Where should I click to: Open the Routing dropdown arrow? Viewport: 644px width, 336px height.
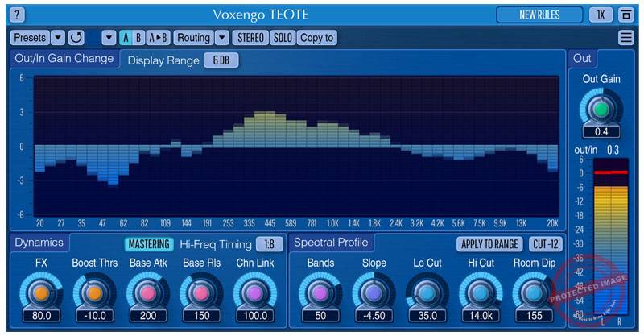[x=221, y=38]
